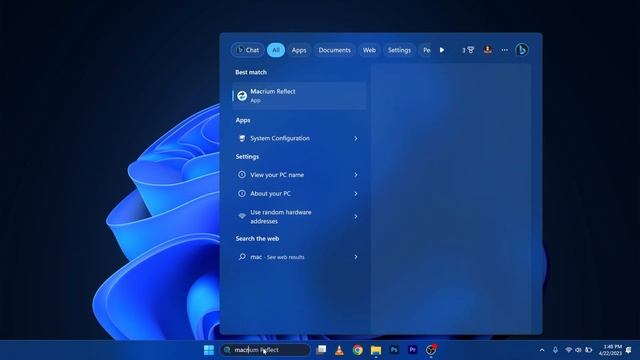Open mac web search results

coord(299,257)
